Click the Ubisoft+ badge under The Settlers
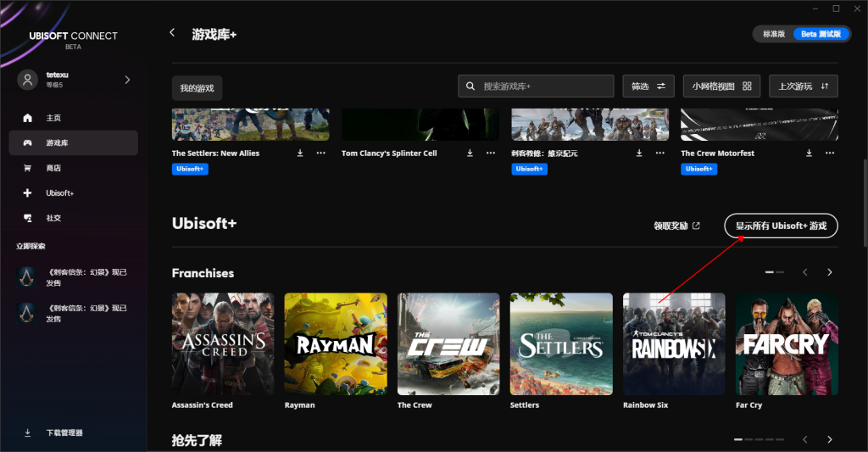This screenshot has height=452, width=868. 190,169
